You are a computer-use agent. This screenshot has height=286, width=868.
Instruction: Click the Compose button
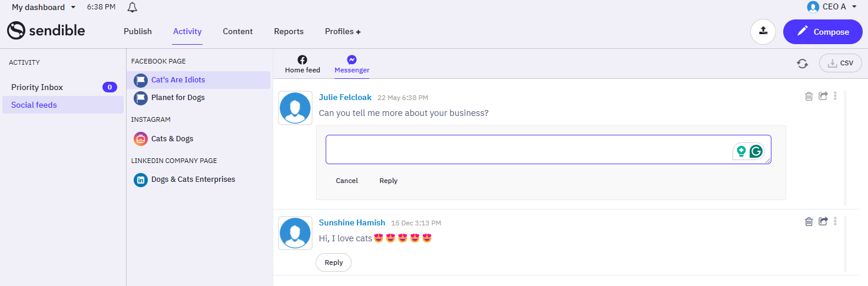(823, 32)
